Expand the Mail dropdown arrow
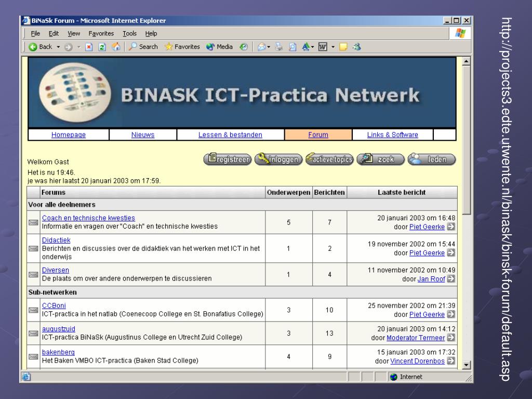The image size is (532, 399). tap(269, 47)
